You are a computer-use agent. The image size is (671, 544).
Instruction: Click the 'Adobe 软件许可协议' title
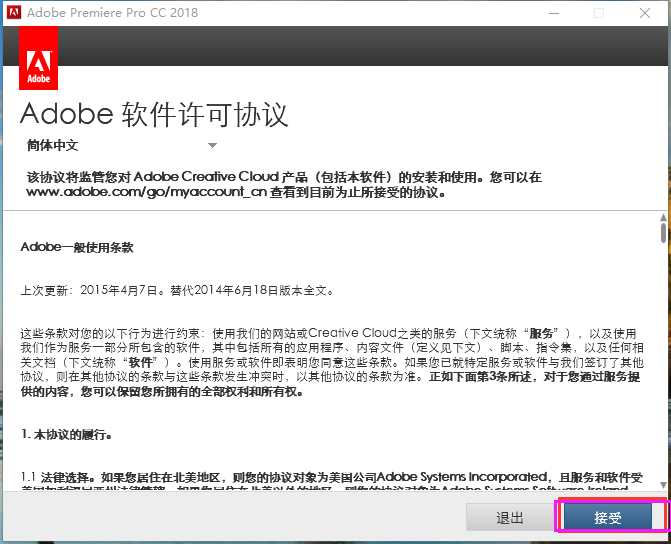[x=154, y=114]
